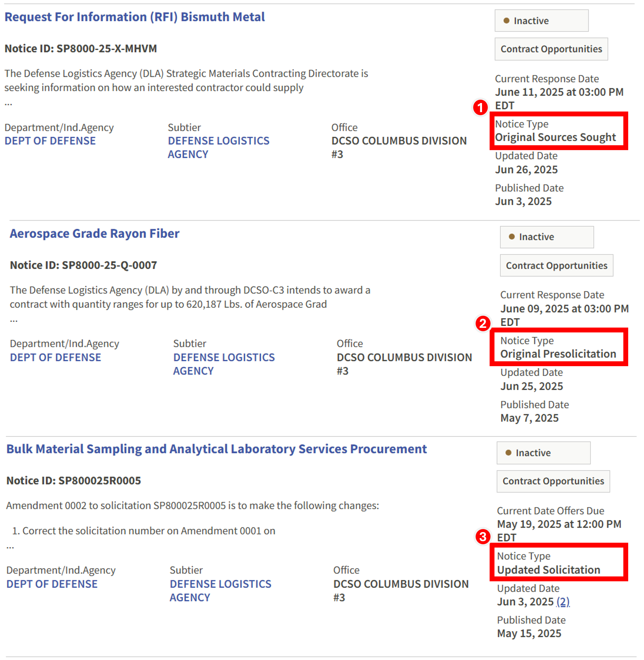Click the red circled number 2 marker
The image size is (644, 660).
click(x=483, y=324)
